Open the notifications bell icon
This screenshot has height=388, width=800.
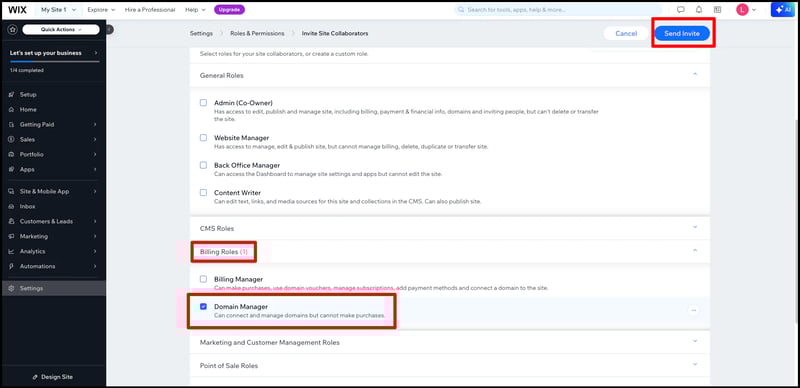[x=699, y=10]
